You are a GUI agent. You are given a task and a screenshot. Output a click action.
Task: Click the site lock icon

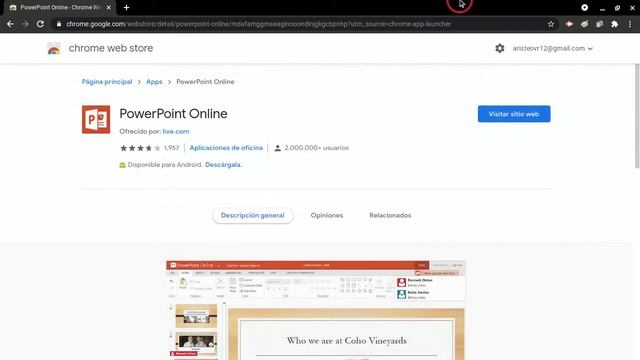[59, 24]
